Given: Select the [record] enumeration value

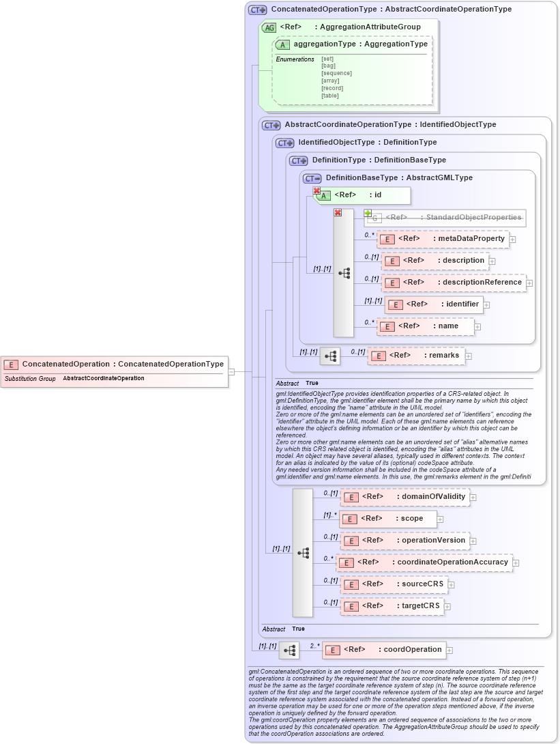Looking at the screenshot, I should 332,88.
